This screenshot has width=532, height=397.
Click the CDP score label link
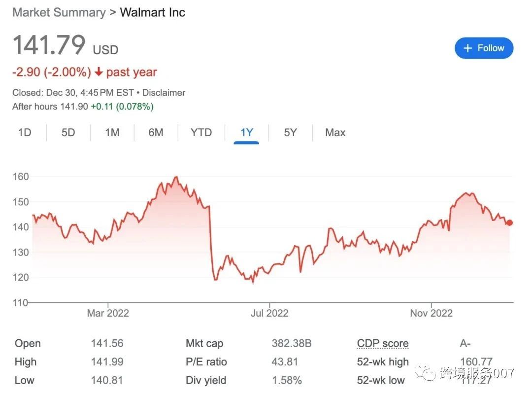(x=383, y=344)
